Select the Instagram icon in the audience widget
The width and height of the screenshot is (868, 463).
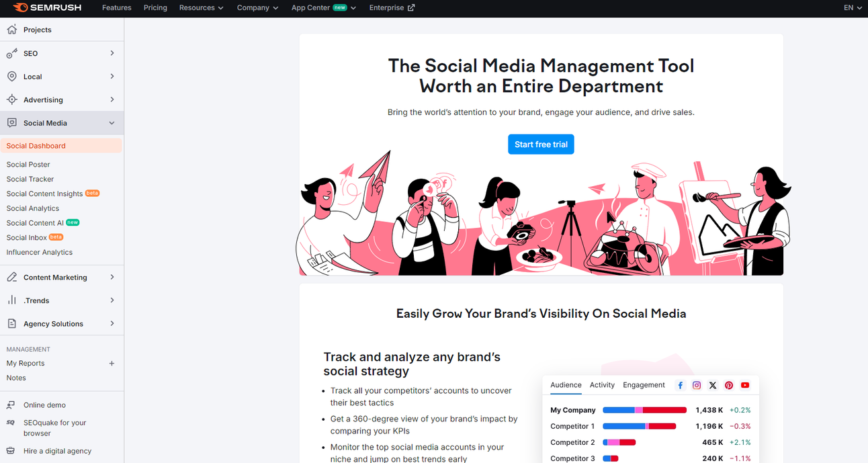click(696, 385)
